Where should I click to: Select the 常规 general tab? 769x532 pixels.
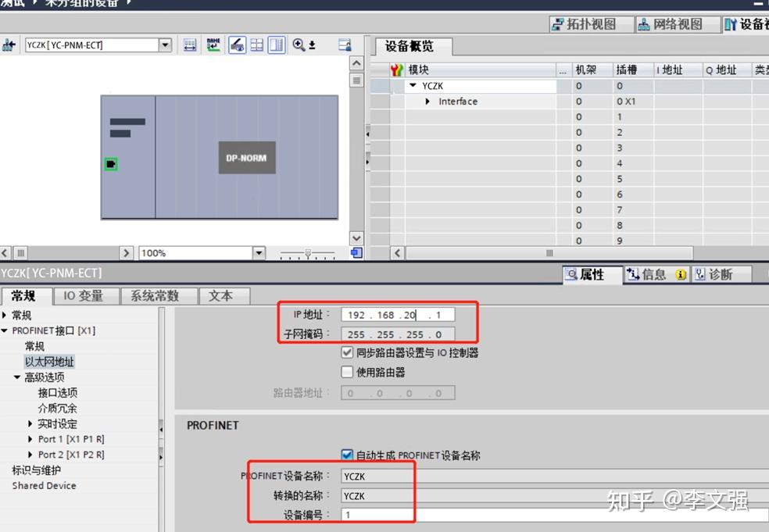[x=26, y=296]
